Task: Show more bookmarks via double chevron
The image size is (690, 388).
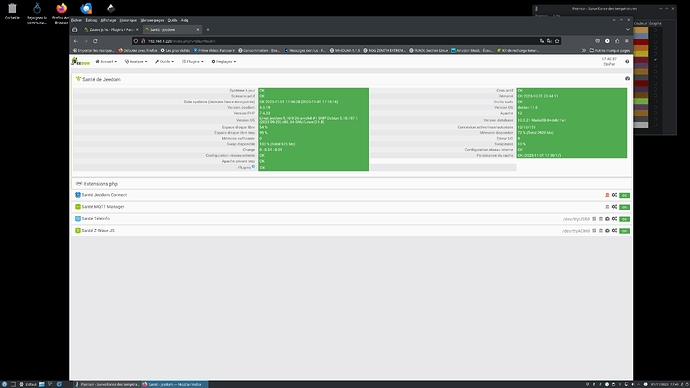Action: pos(584,50)
